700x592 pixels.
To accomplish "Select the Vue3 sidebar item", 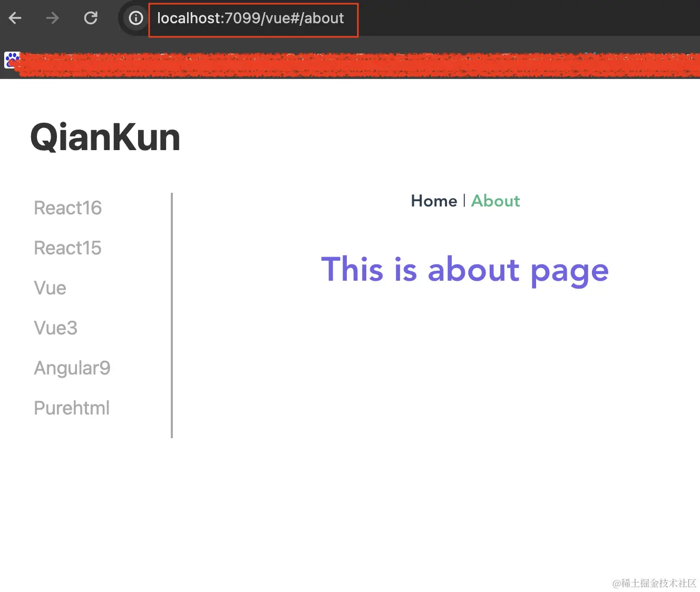I will tap(56, 328).
